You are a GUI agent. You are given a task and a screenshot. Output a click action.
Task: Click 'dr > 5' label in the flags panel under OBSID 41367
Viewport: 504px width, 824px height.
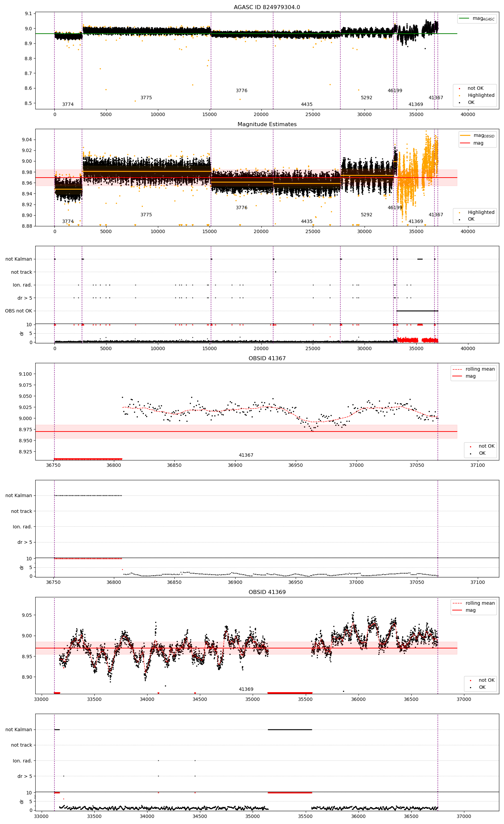[x=25, y=542]
